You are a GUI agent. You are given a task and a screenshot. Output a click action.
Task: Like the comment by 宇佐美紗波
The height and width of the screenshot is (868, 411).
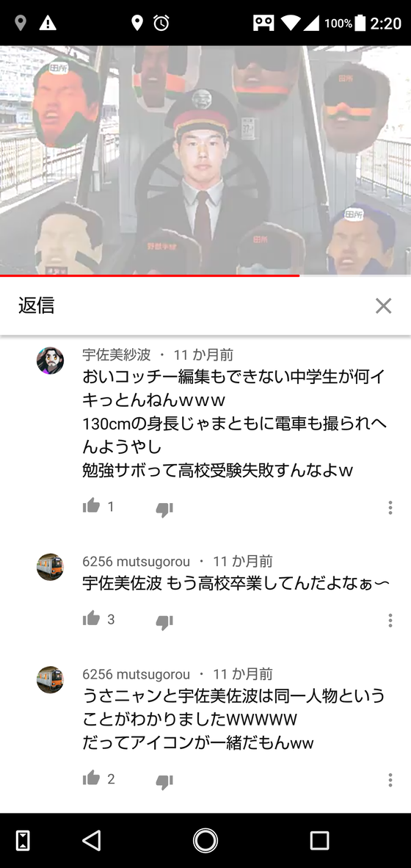pos(91,505)
